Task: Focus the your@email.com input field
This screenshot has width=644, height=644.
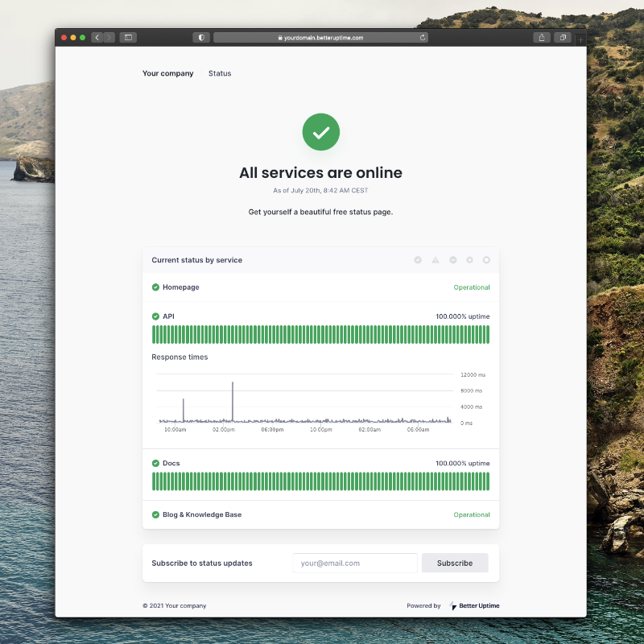Action: (355, 563)
